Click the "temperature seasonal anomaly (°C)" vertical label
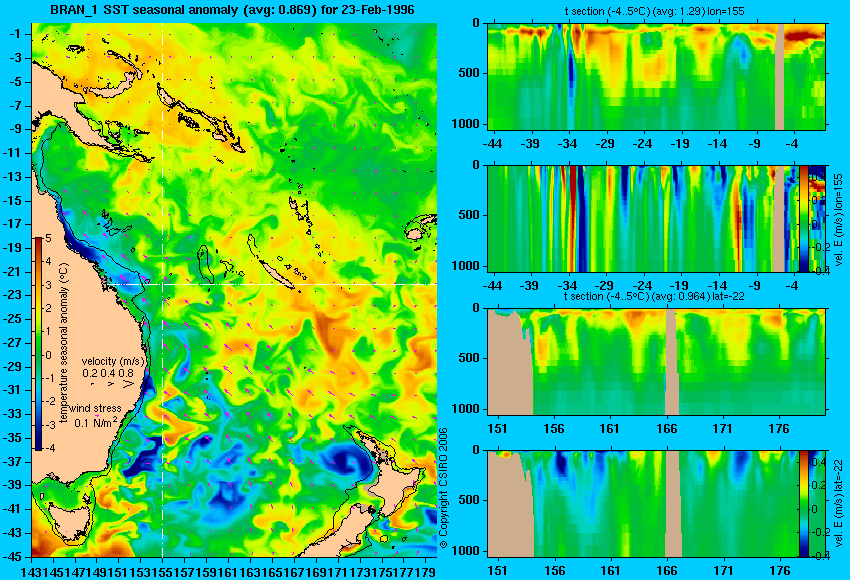This screenshot has width=850, height=580. [x=64, y=343]
